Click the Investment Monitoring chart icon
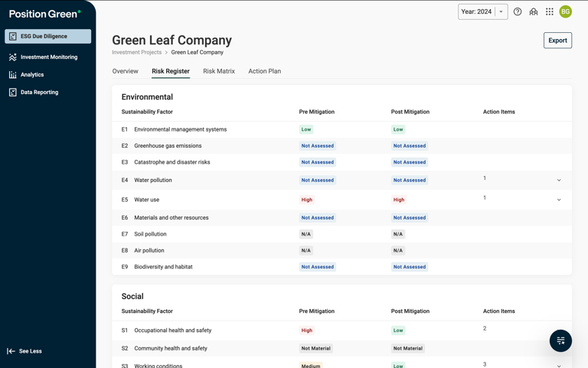Image resolution: width=588 pixels, height=368 pixels. pos(13,57)
